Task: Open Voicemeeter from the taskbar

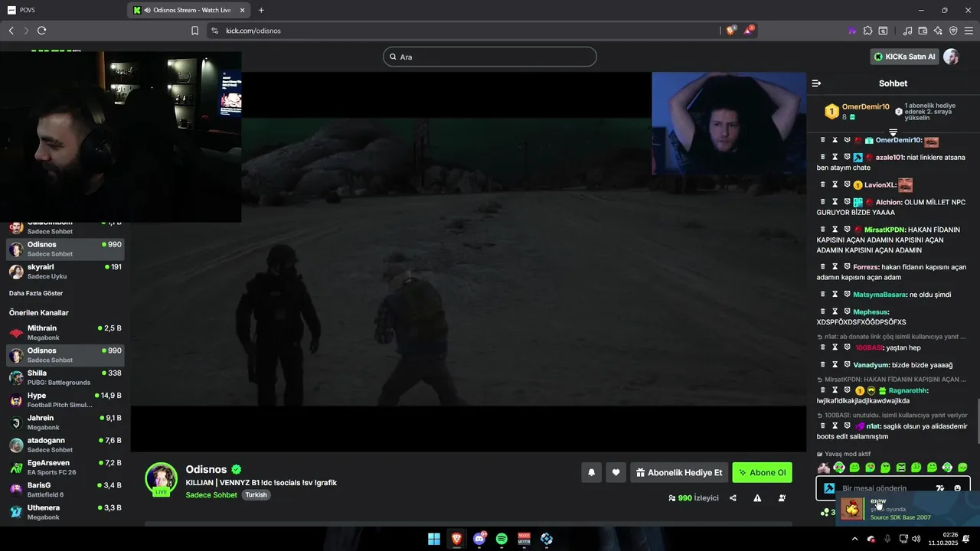Action: (524, 539)
